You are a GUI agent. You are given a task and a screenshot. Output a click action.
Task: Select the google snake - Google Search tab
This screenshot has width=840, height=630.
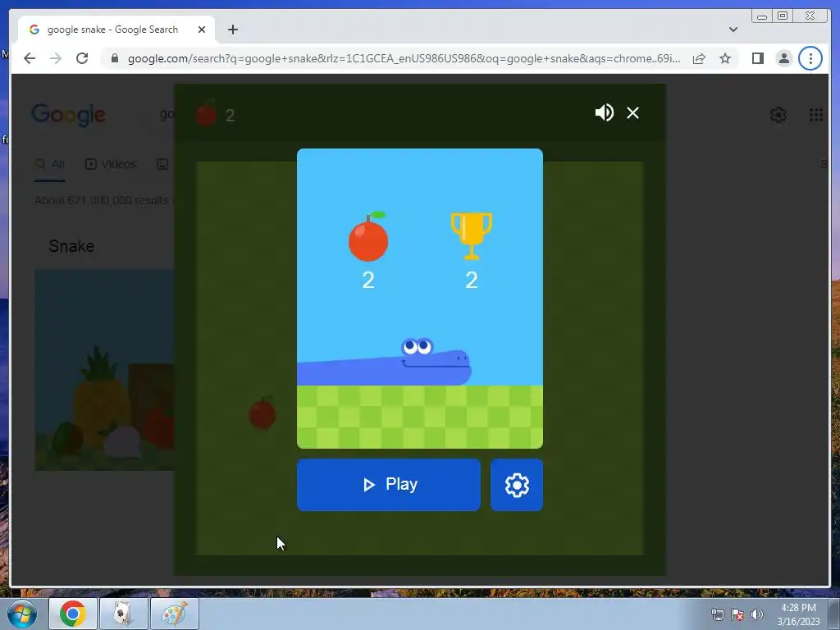116,30
